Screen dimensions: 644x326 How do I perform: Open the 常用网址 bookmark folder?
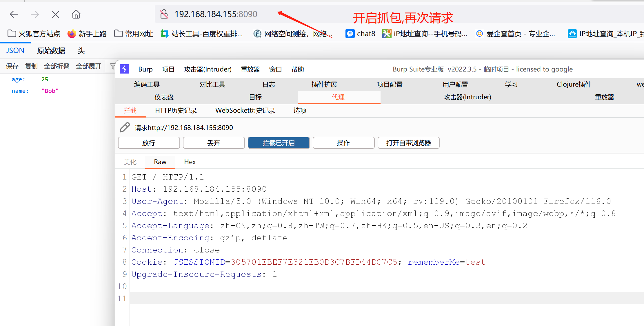click(134, 34)
